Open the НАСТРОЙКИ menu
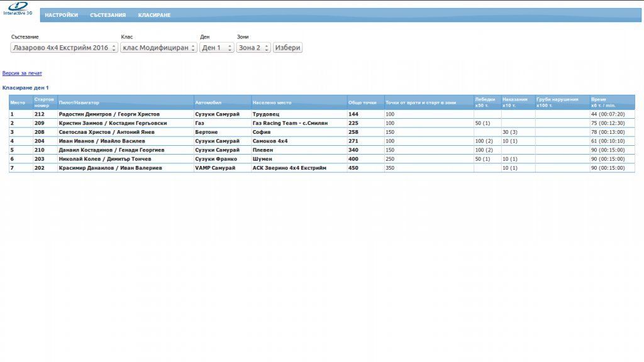This screenshot has height=362, width=644. tap(61, 15)
